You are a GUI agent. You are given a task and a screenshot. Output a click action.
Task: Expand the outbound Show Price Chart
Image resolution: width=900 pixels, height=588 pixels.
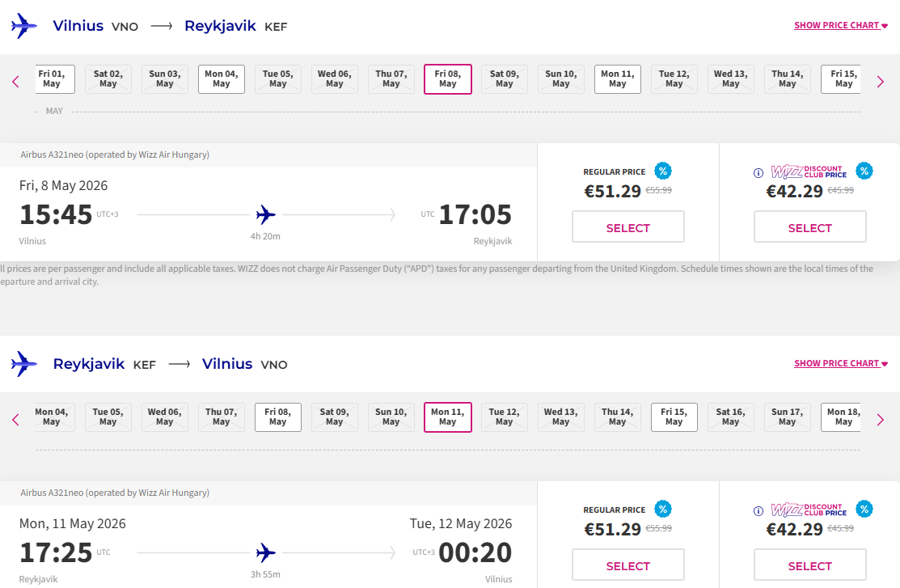pos(840,26)
